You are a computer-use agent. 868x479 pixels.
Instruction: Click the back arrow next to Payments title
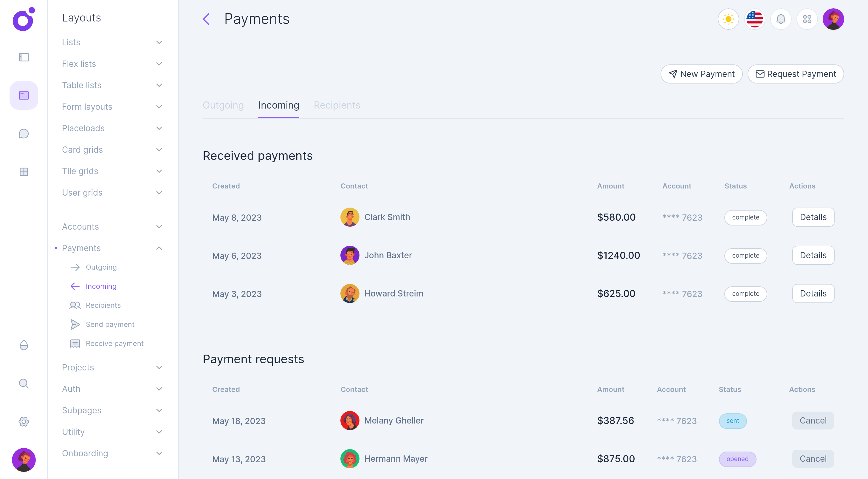pos(206,19)
